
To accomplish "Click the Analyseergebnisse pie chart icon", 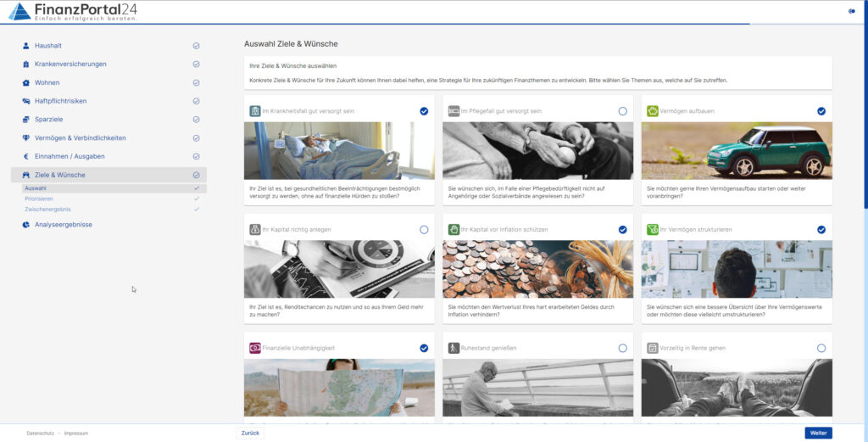I will pos(26,225).
